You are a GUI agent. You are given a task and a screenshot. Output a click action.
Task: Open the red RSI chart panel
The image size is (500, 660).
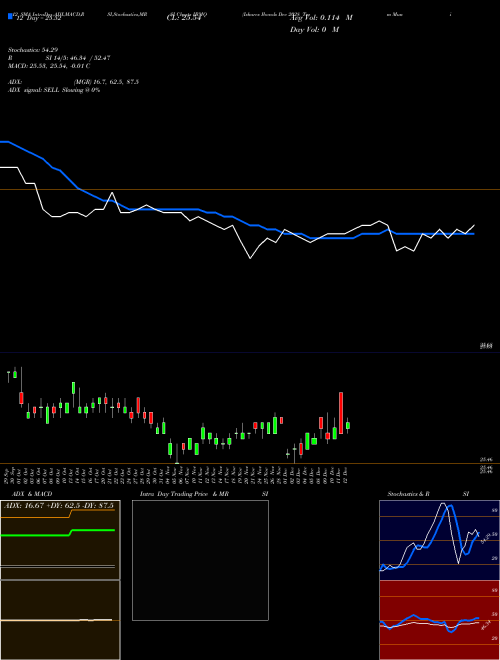[439, 620]
